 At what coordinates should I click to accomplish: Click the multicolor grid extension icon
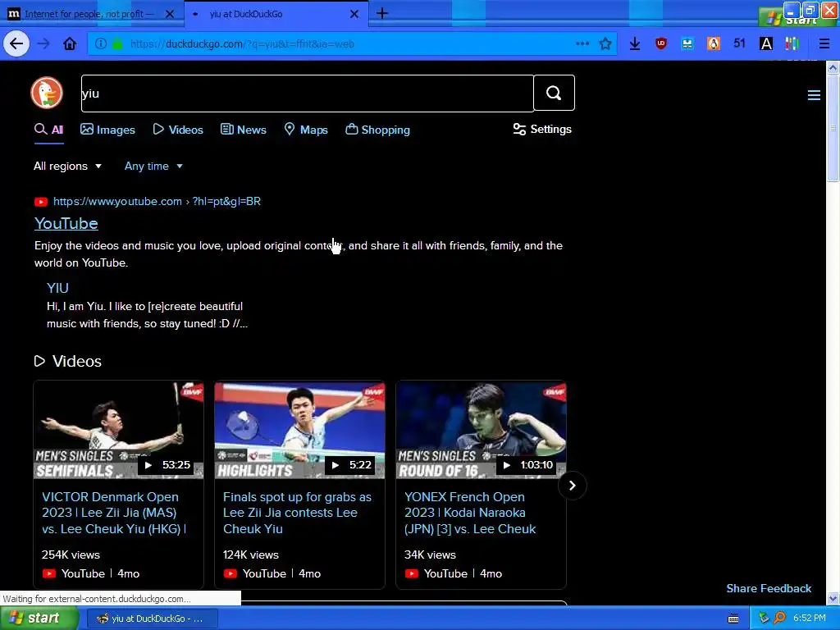click(x=687, y=44)
